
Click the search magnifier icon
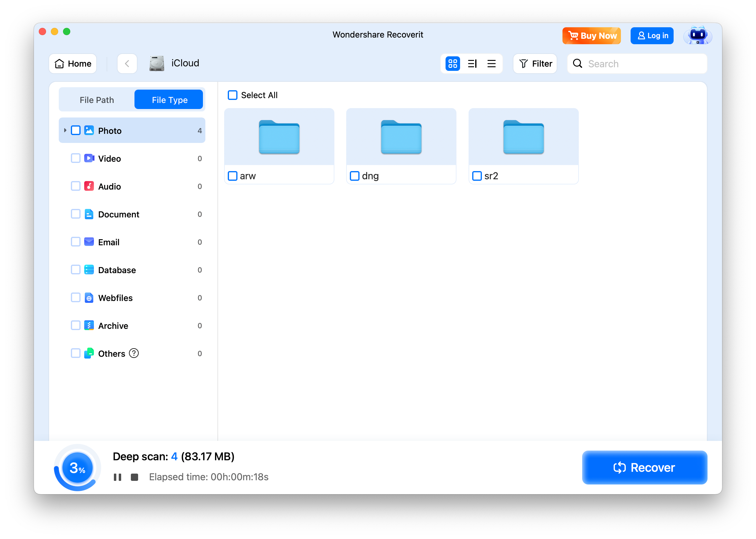click(x=577, y=63)
